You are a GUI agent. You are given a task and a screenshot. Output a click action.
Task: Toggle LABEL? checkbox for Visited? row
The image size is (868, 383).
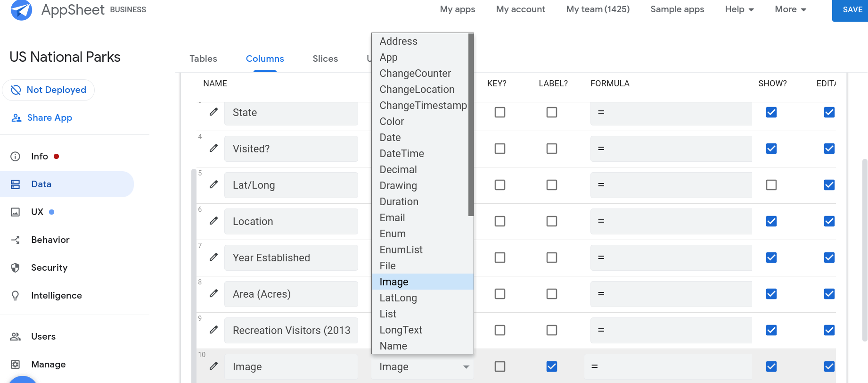point(552,149)
